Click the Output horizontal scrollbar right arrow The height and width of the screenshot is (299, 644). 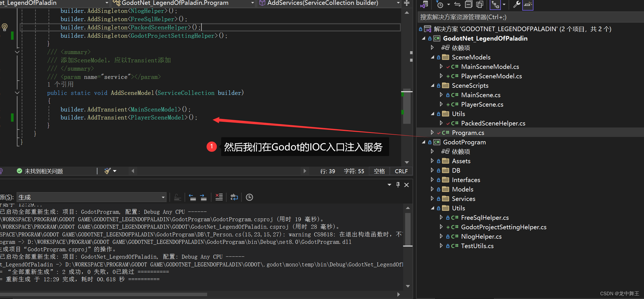point(398,294)
